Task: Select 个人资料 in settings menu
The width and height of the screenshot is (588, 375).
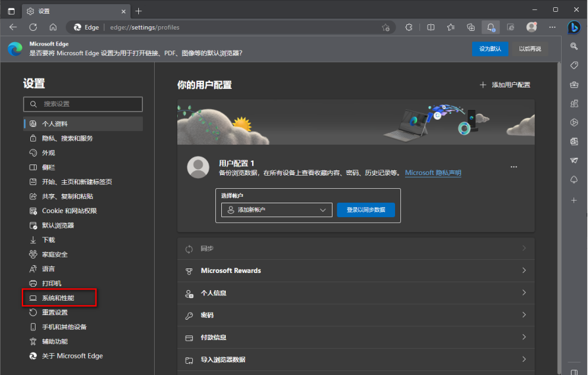Action: (x=83, y=124)
